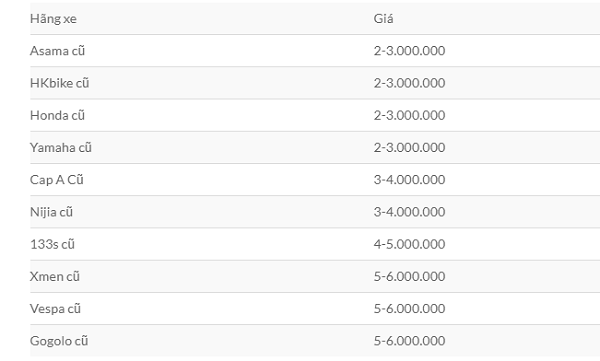Click the price in the Cap A row
This screenshot has width=600, height=361.
409,180
